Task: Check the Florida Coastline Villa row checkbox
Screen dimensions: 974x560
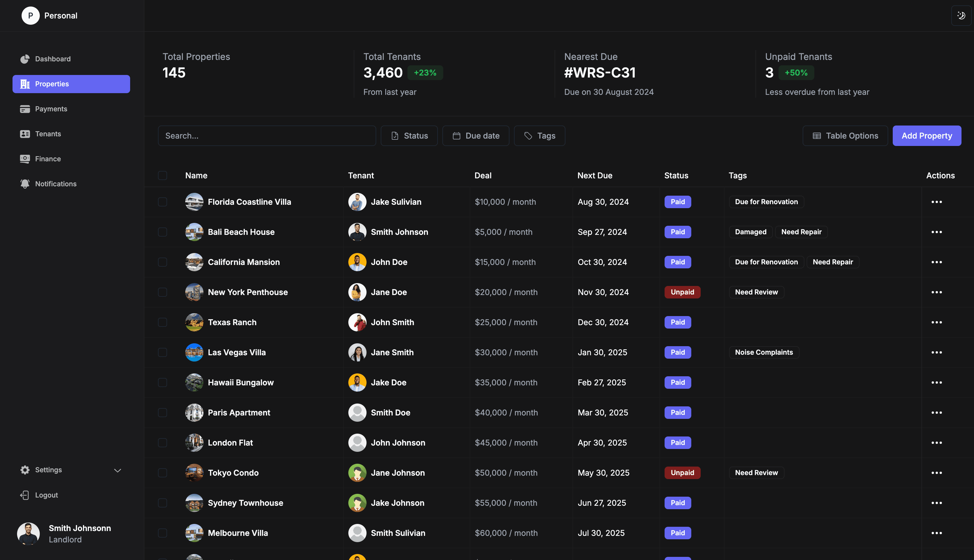Action: [163, 202]
